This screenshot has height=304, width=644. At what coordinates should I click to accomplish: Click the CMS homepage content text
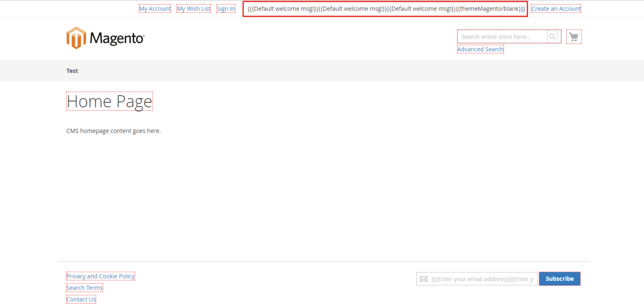(113, 131)
